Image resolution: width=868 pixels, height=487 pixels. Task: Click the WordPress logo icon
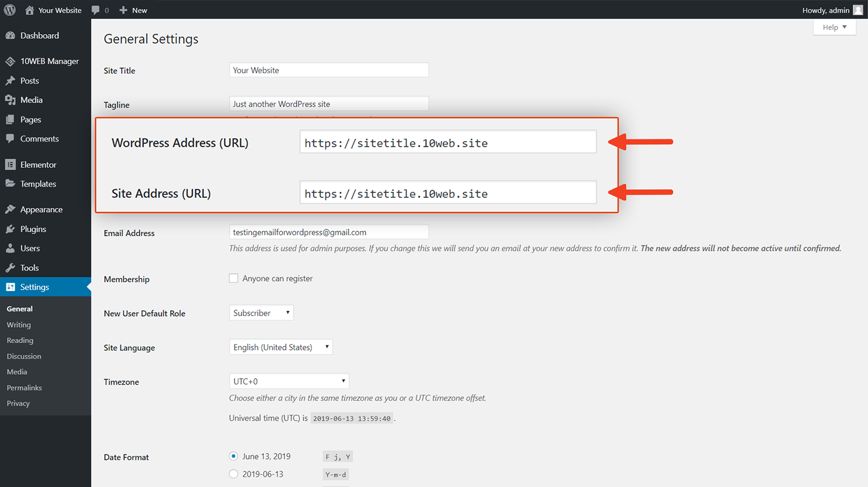pyautogui.click(x=10, y=10)
